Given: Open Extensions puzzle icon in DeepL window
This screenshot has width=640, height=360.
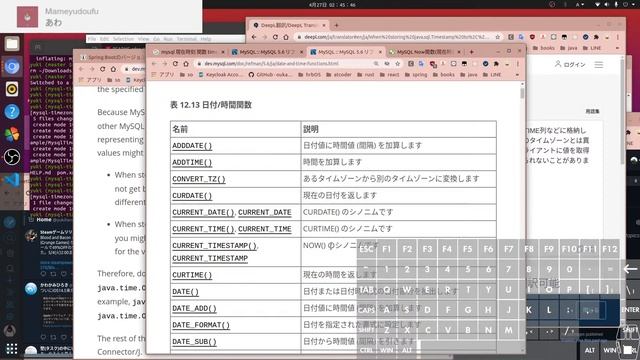Looking at the screenshot, I should 596,37.
